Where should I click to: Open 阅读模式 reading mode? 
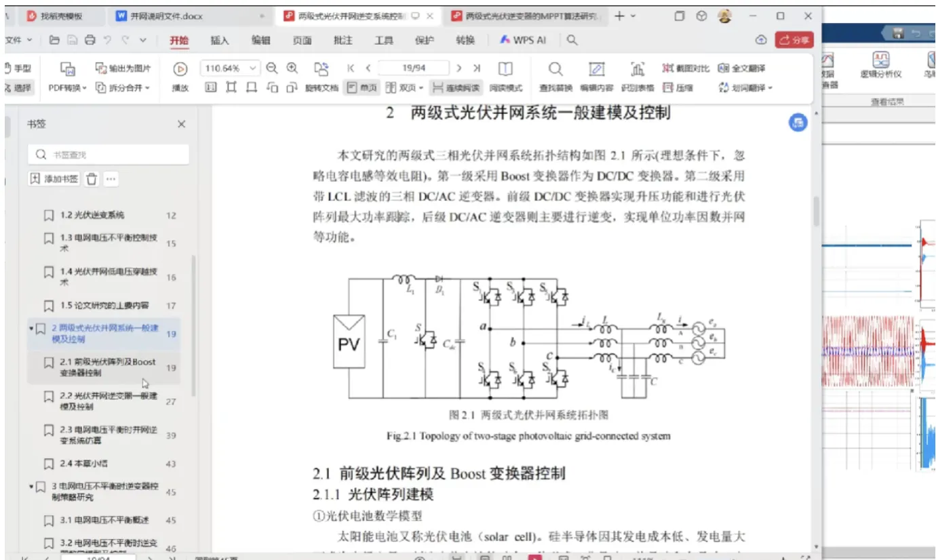point(506,77)
